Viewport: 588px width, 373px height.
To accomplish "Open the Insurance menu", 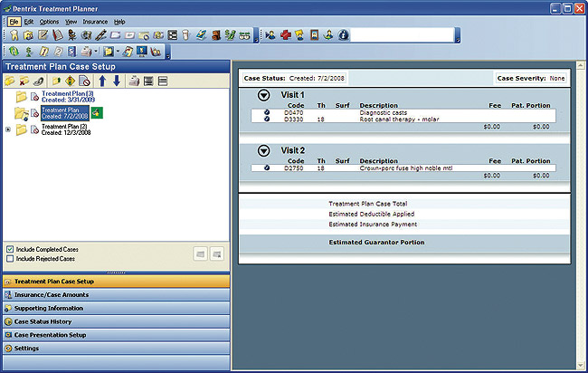I will click(95, 21).
